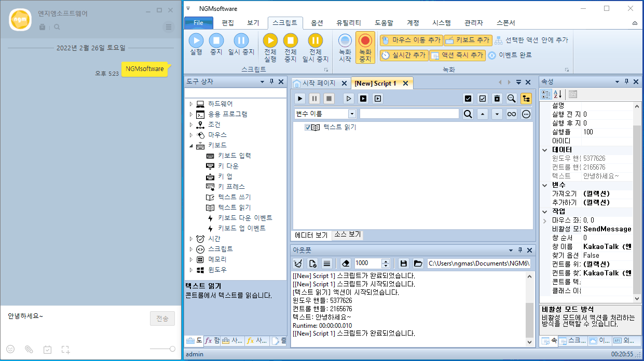Click the 중지 (Stop) ribbon button
The width and height of the screenshot is (644, 361).
[216, 44]
